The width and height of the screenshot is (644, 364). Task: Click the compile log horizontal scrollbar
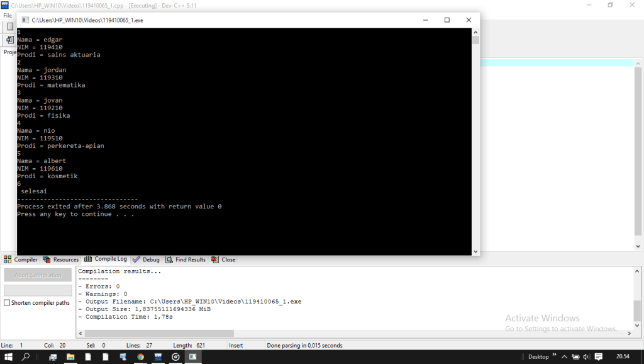[x=156, y=333]
